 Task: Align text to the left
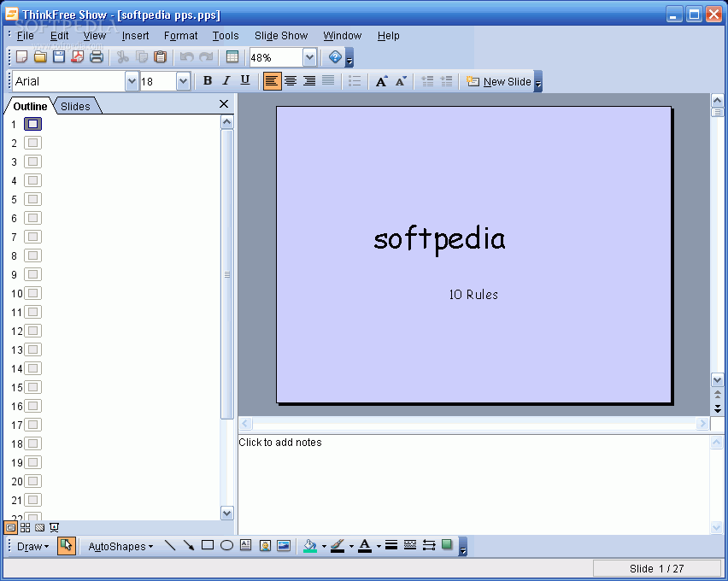click(272, 81)
